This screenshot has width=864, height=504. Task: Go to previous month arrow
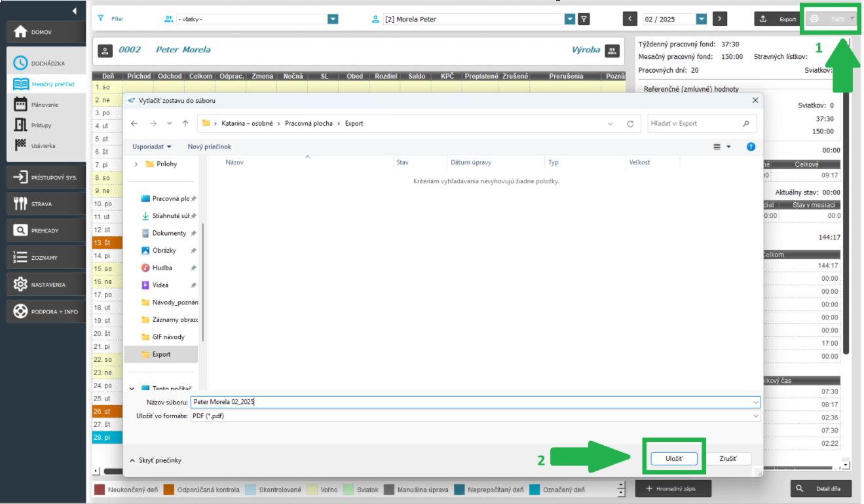(630, 19)
